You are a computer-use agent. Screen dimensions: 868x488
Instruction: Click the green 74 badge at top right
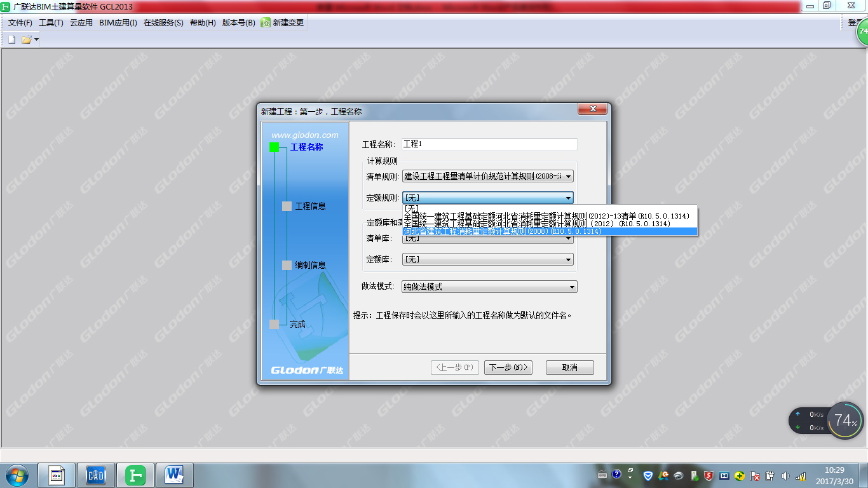pos(862,30)
